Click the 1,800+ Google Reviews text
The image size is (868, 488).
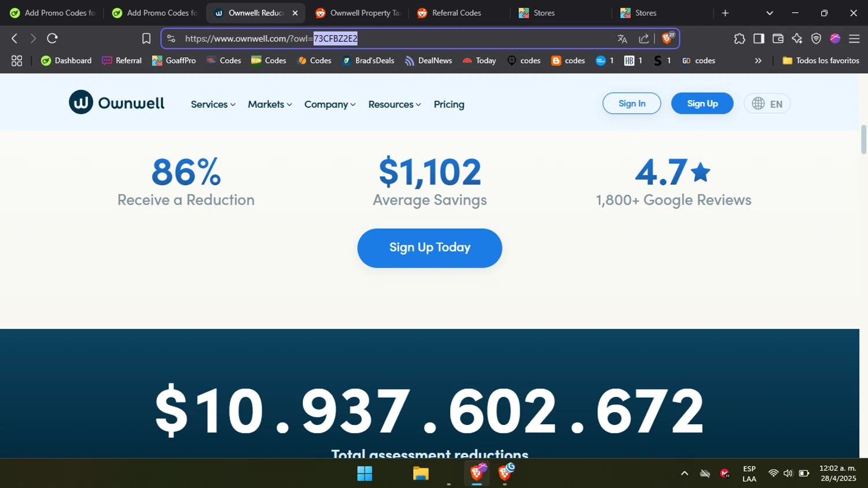[674, 200]
